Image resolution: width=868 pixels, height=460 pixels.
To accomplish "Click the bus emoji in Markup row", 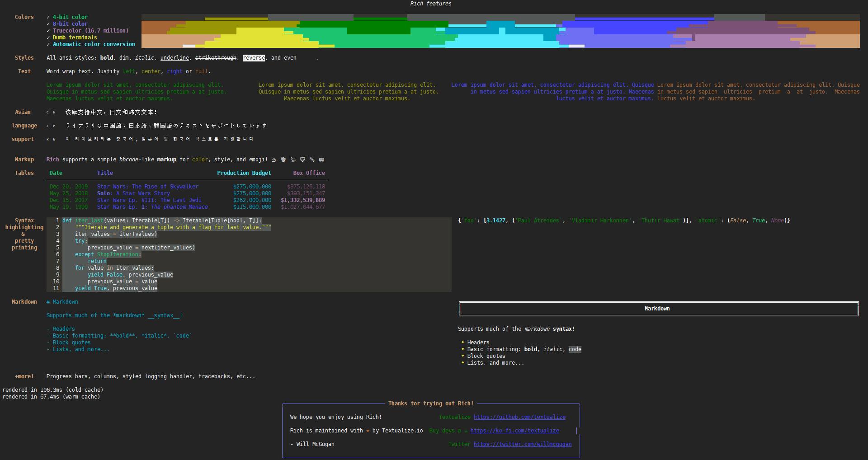I will tap(321, 160).
